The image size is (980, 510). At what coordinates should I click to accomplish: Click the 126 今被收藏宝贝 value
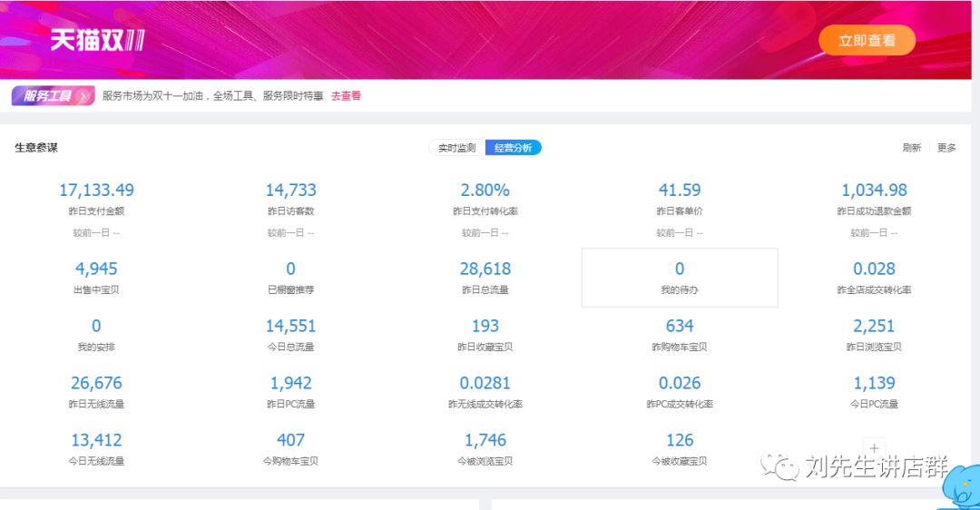[x=680, y=440]
